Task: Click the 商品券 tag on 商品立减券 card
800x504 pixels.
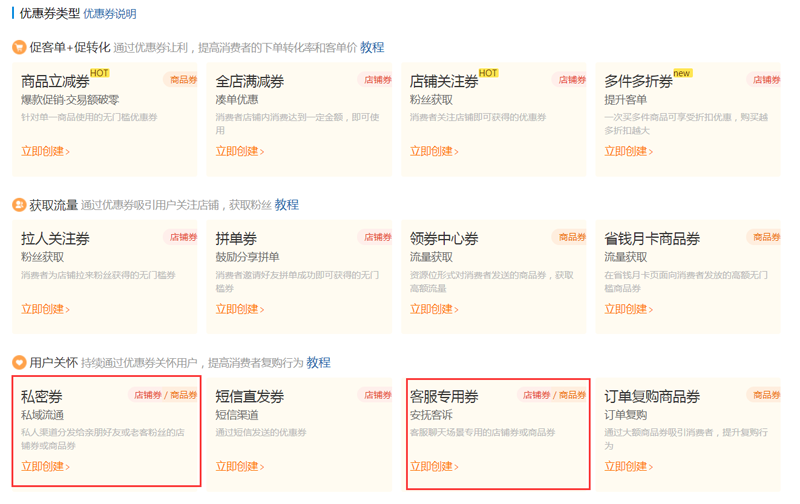Action: (181, 80)
